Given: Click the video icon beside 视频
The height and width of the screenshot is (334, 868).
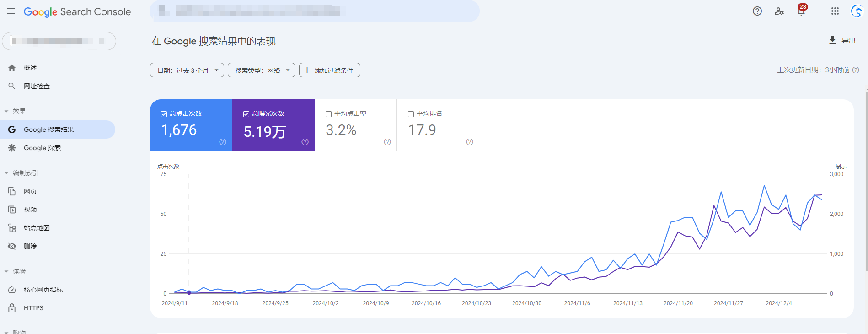Looking at the screenshot, I should click(12, 210).
